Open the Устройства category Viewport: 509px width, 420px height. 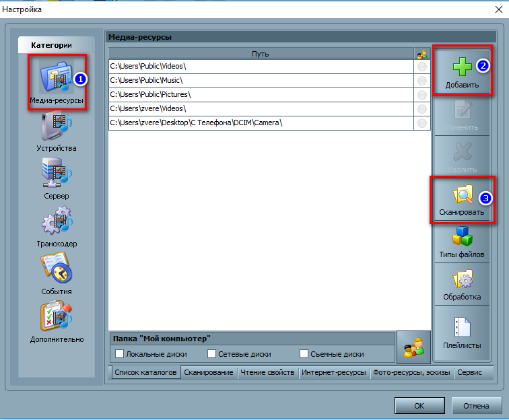point(57,131)
